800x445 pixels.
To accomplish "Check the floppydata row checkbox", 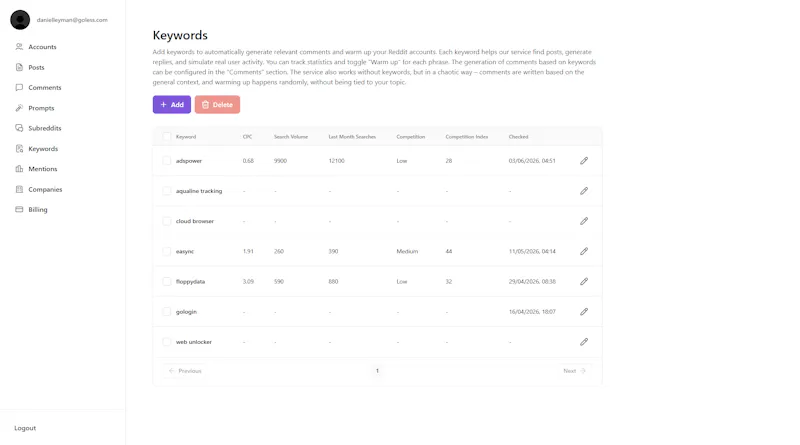I will click(167, 281).
